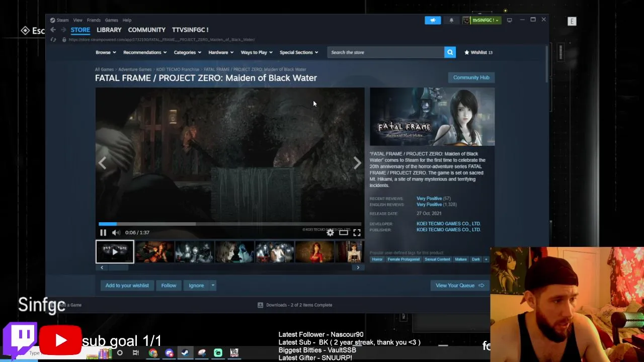Mute the trailer volume speaker
The width and height of the screenshot is (644, 362).
(116, 232)
